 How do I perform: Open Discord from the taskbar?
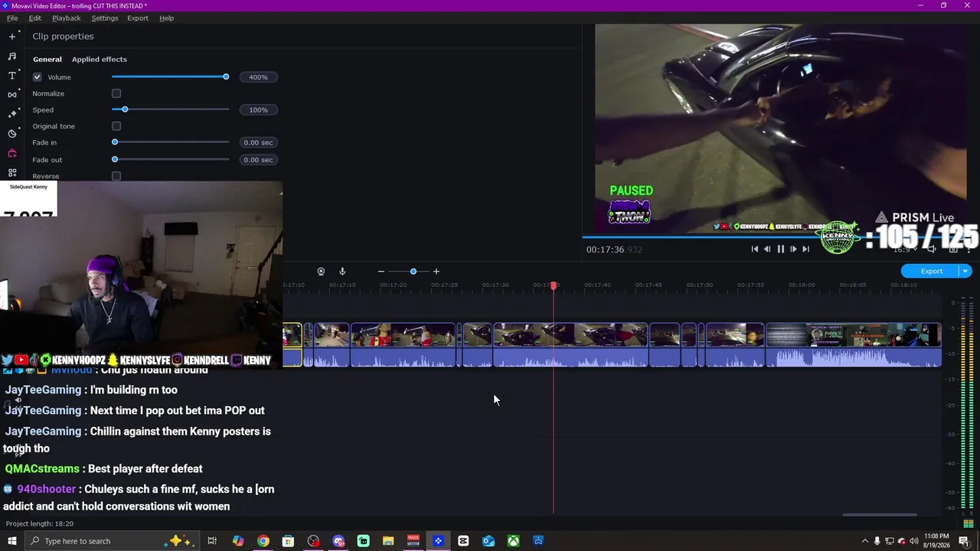[338, 541]
